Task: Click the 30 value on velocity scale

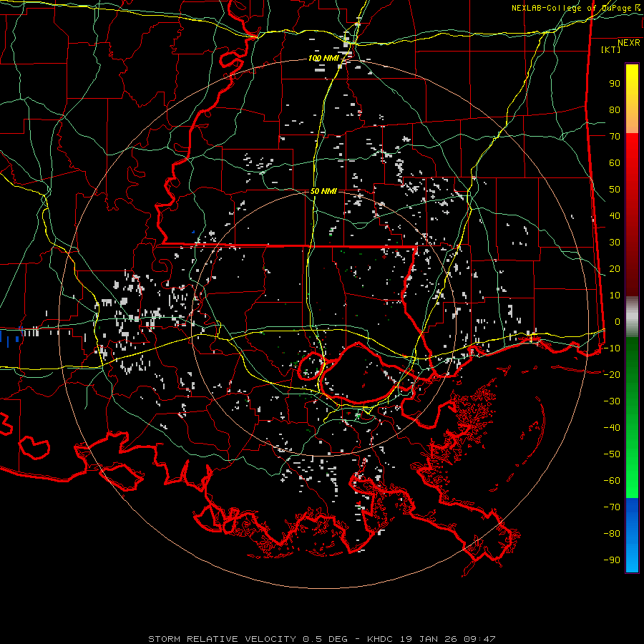Action: [x=615, y=243]
